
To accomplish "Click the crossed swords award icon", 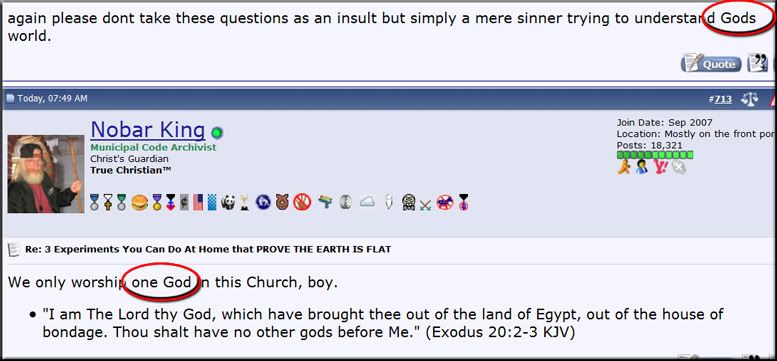I will coord(425,204).
